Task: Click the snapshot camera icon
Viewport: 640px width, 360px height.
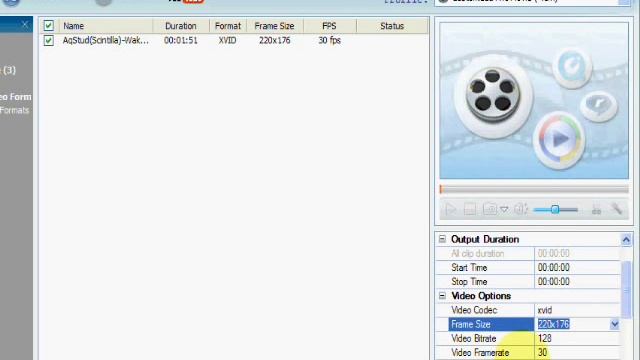Action: click(x=489, y=209)
